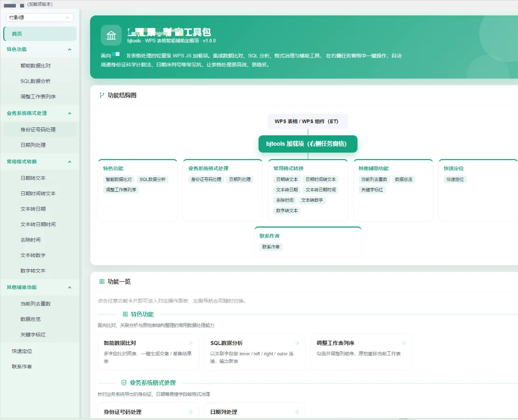Click 快速定位 chip in diagram
This screenshot has height=420, width=518.
point(455,180)
